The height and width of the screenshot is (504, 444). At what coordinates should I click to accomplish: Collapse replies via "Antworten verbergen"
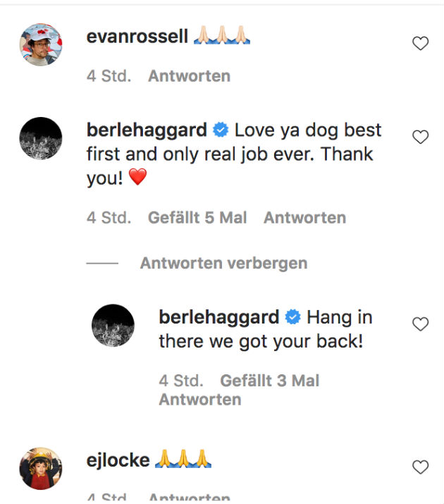click(223, 264)
